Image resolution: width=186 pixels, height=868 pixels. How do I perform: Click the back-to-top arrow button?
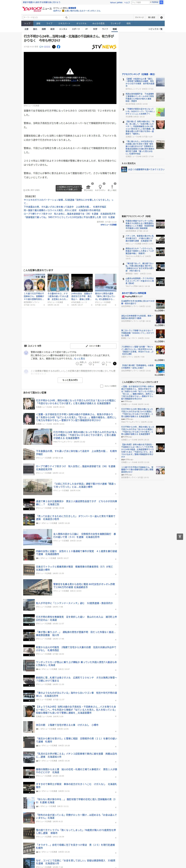[180, 536]
